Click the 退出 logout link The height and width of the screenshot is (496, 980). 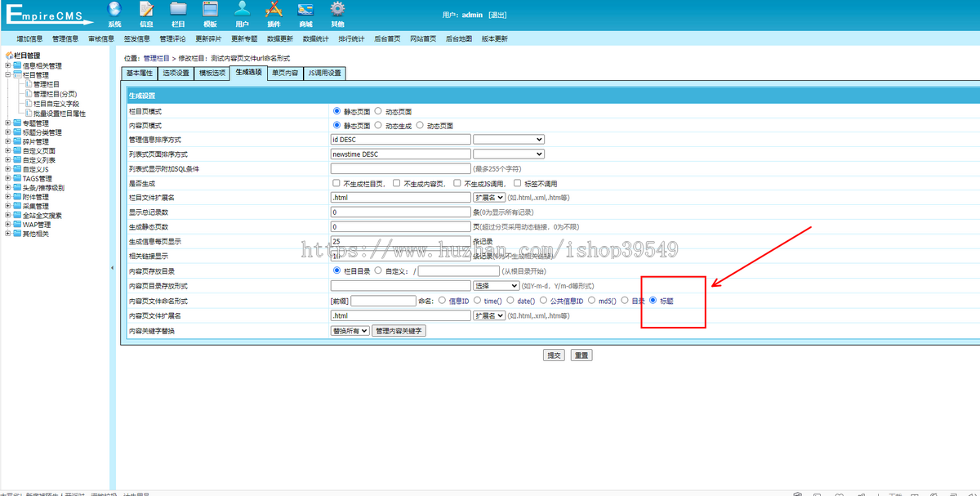pos(497,15)
